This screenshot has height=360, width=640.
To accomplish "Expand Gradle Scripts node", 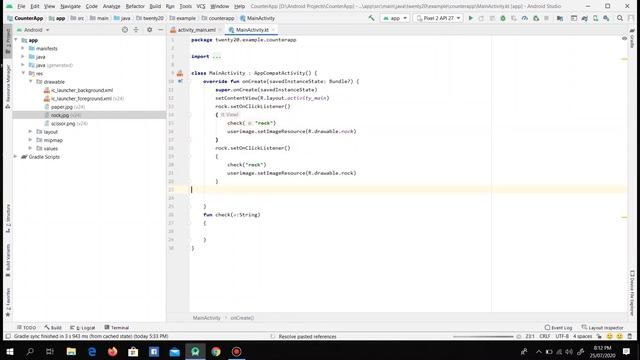I will (16, 157).
